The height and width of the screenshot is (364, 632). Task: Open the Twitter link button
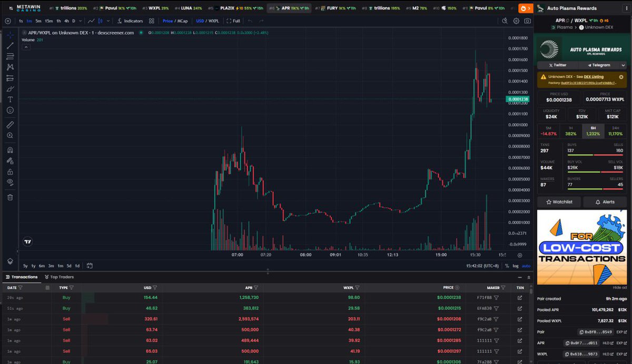[x=557, y=65]
